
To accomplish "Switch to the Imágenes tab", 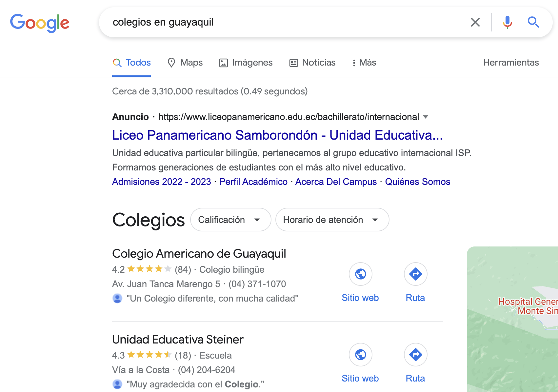I will 246,63.
